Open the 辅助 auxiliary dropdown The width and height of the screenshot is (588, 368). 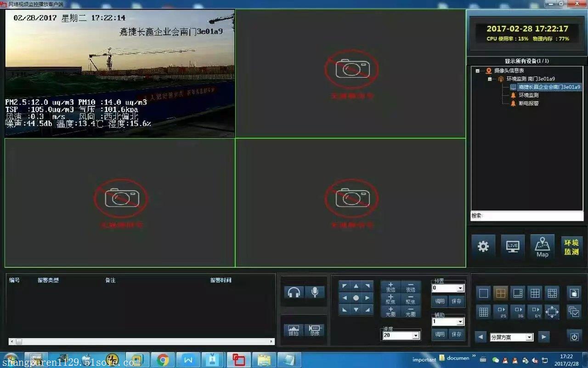click(460, 322)
